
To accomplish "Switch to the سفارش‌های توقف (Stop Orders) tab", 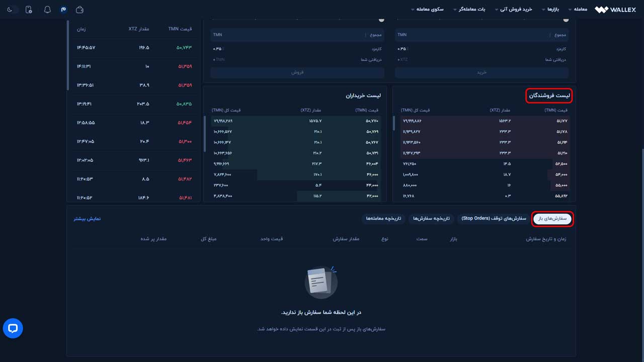I will (x=494, y=219).
